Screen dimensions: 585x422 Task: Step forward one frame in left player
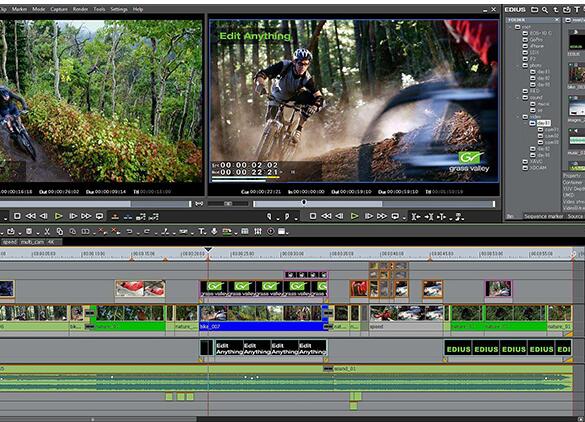(73, 216)
